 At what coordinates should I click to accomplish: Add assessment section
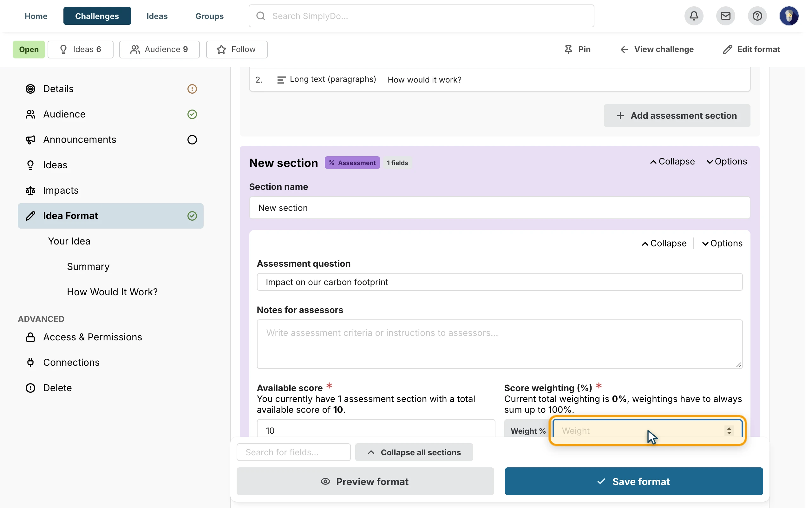point(677,116)
